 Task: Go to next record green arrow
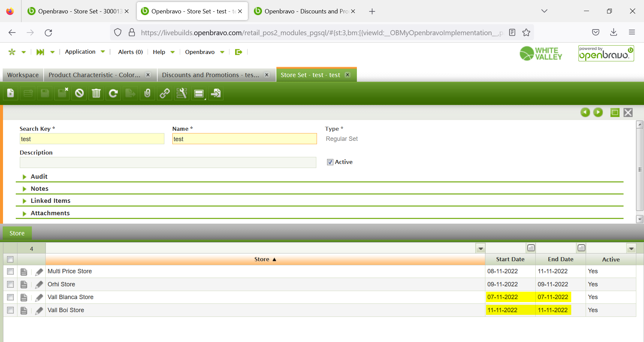coord(598,113)
